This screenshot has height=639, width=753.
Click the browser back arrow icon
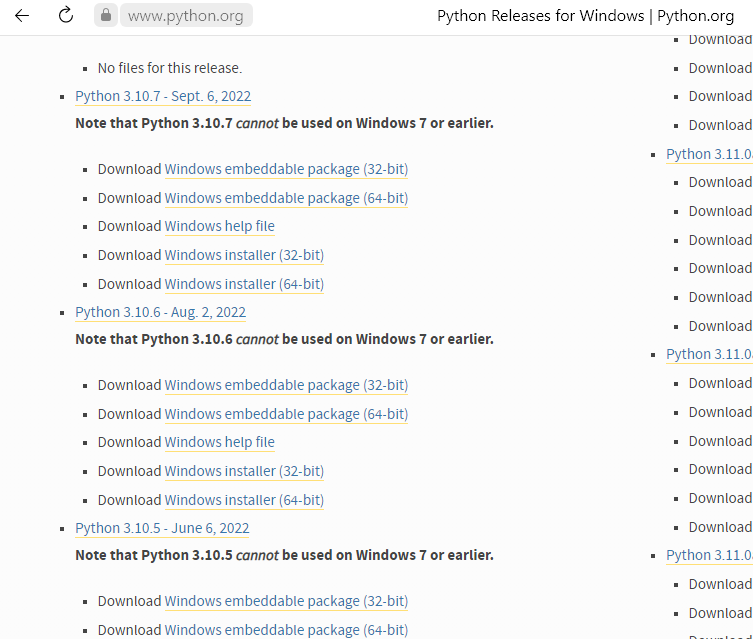(22, 16)
